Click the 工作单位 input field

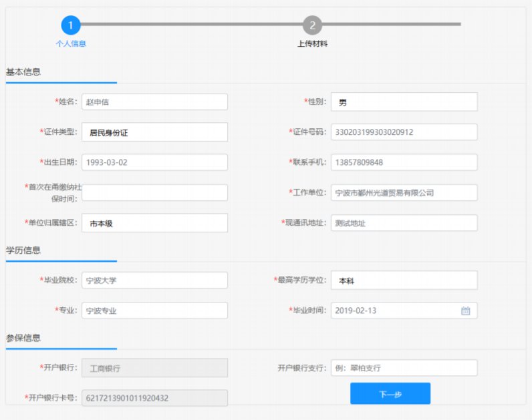coord(404,192)
